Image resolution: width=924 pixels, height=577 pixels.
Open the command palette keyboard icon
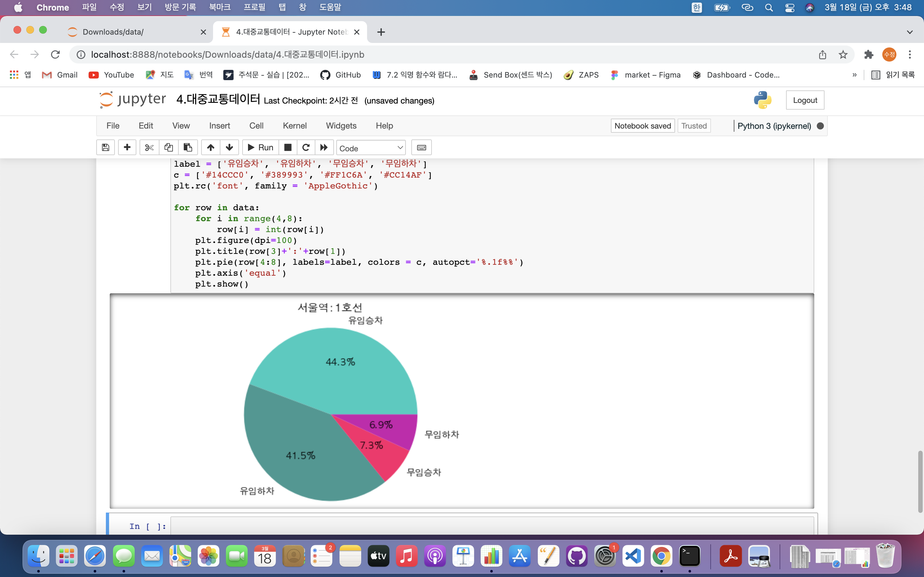pos(421,148)
